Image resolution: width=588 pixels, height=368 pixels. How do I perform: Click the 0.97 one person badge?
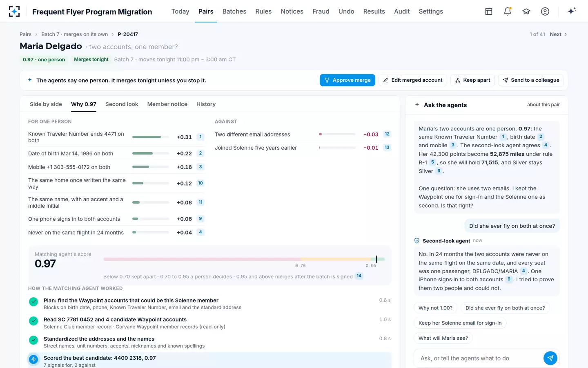point(44,60)
